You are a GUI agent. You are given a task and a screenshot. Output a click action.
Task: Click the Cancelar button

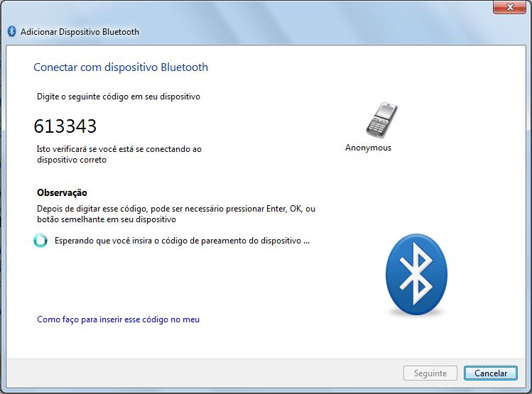491,373
